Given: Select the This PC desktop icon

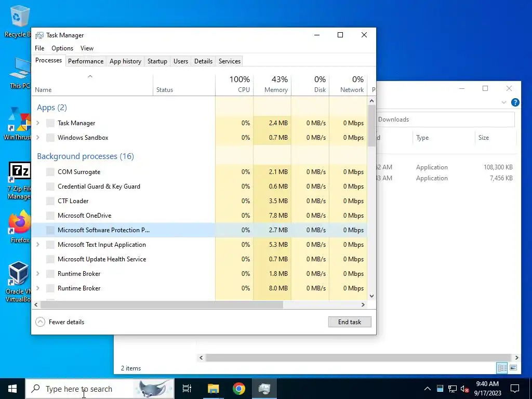Looking at the screenshot, I should tap(20, 73).
